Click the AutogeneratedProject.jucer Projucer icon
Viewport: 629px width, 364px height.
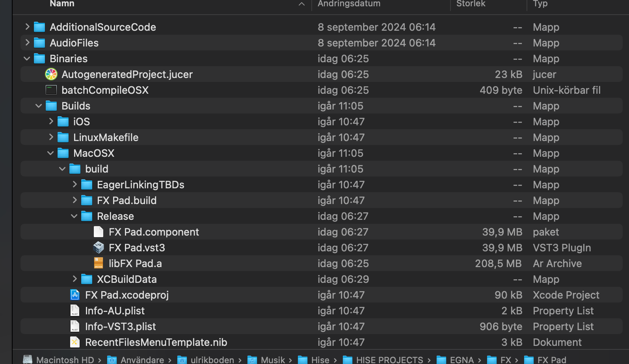pos(51,74)
